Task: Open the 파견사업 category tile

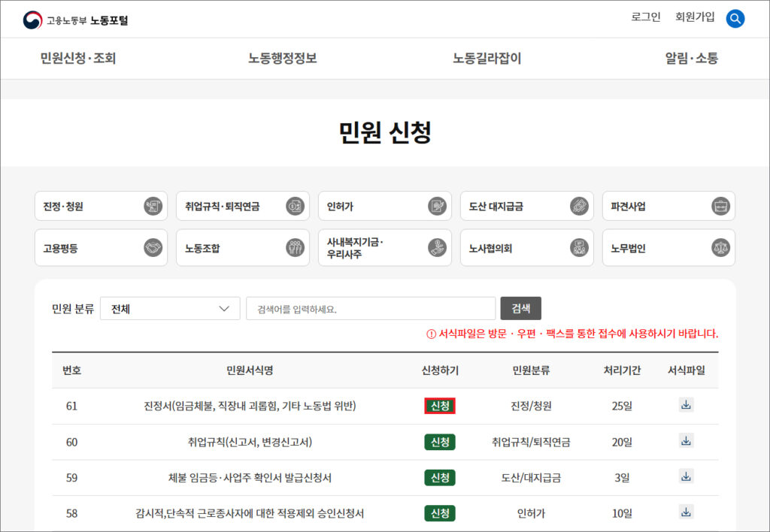Action: 668,206
